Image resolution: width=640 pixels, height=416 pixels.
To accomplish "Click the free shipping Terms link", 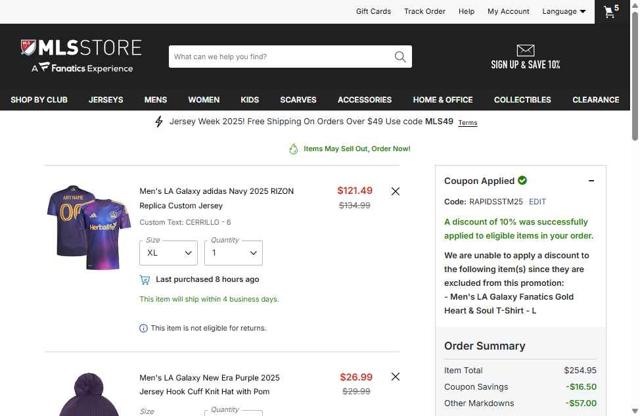I will tap(467, 123).
